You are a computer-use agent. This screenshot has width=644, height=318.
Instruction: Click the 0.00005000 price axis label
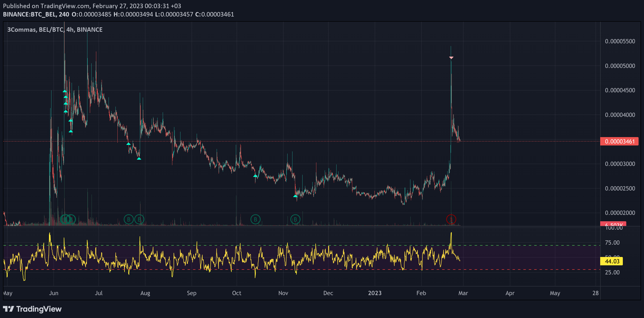(x=620, y=66)
